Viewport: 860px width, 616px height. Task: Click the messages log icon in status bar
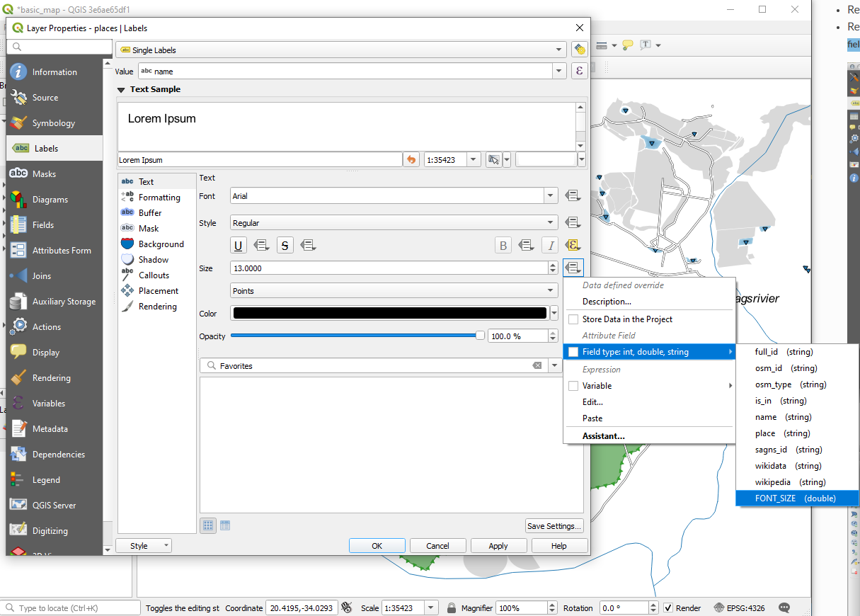point(784,608)
